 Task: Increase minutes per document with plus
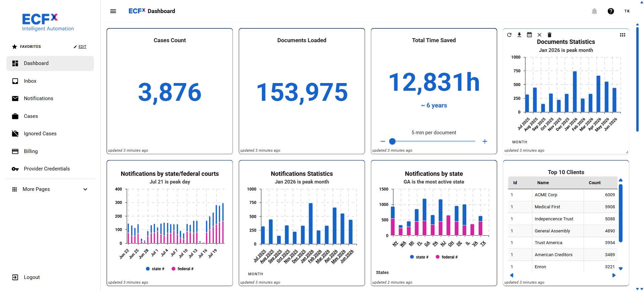click(x=485, y=141)
